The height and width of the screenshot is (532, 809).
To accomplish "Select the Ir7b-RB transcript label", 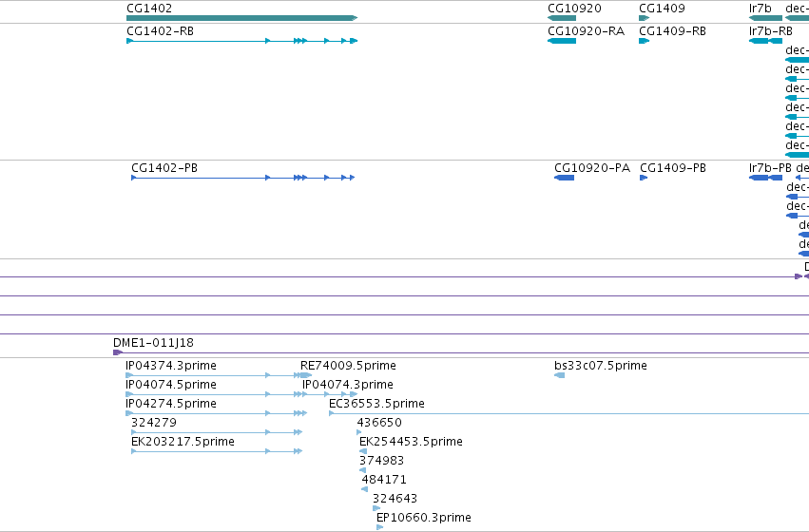I will point(770,31).
